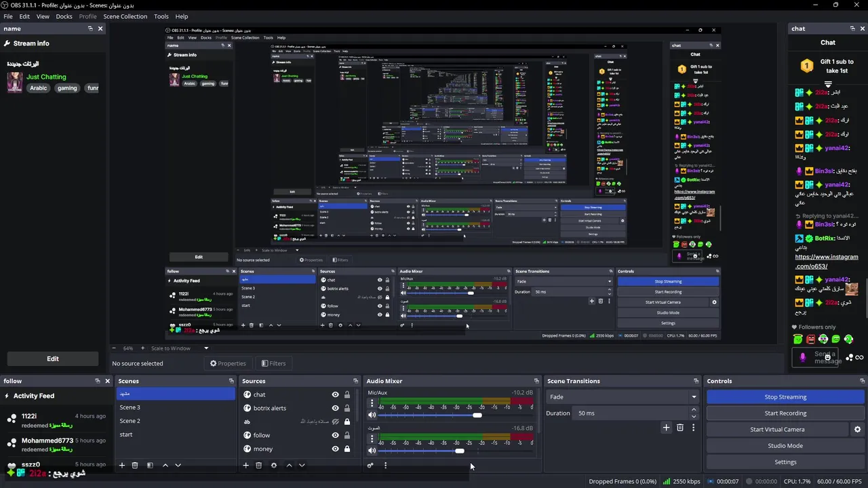Lock the chat source
Viewport: 868px width, 488px height.
click(347, 394)
